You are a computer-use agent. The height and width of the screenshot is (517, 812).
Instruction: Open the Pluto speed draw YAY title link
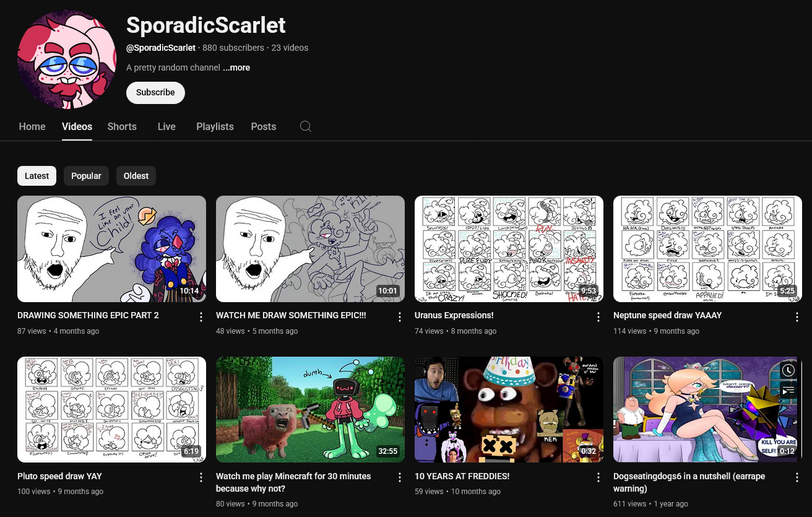tap(59, 476)
